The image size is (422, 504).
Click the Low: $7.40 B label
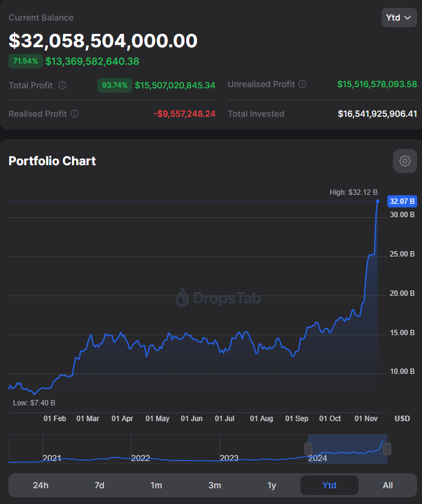pos(34,403)
